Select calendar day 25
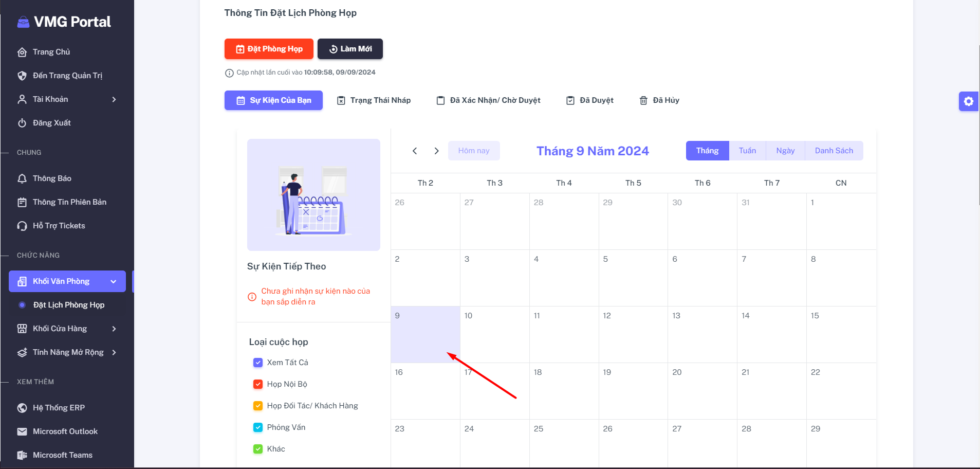 point(564,444)
